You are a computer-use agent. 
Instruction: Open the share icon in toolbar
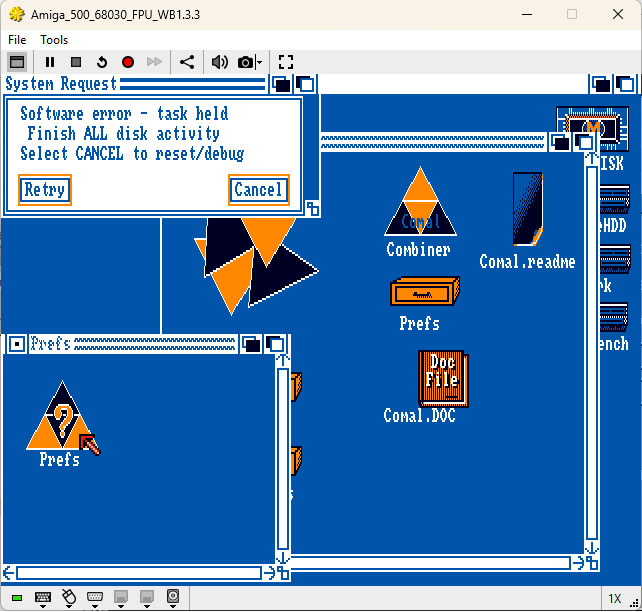pos(187,62)
